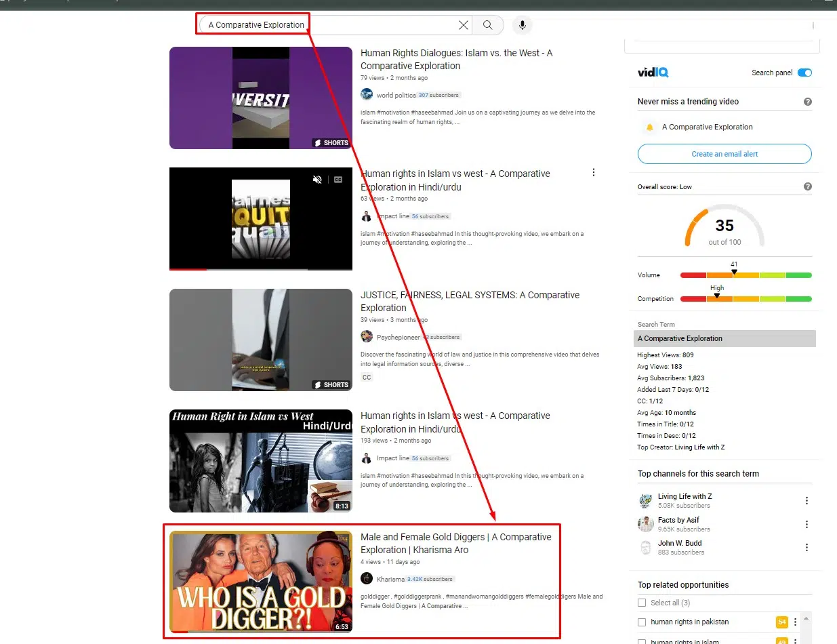Start voice search with the microphone icon
The image size is (837, 644).
pos(522,25)
